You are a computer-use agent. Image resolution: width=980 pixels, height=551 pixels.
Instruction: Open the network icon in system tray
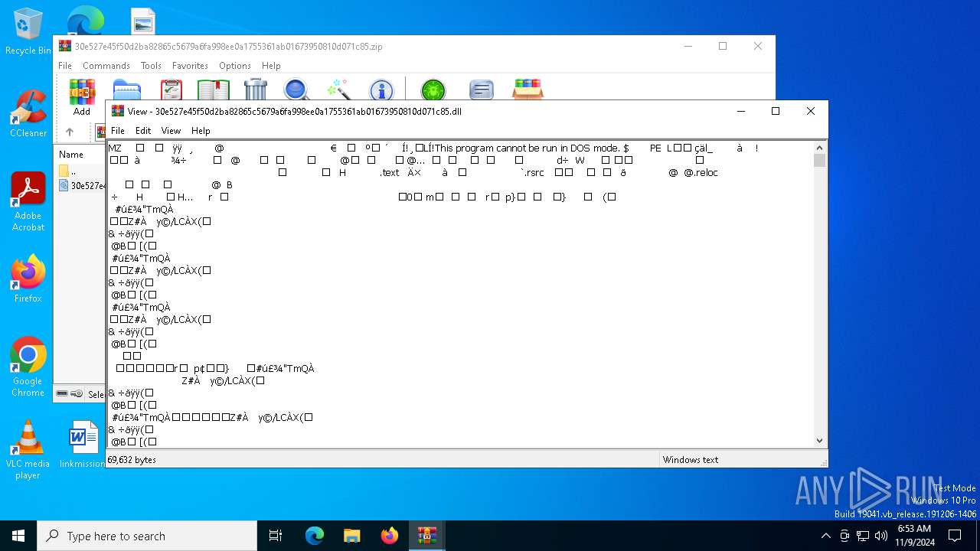click(x=863, y=536)
